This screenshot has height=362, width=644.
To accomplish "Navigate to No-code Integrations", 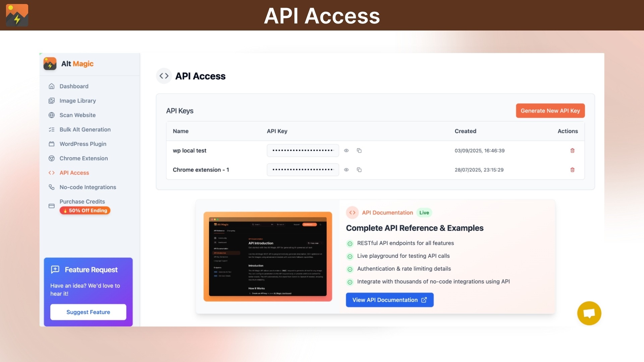I will click(x=88, y=187).
